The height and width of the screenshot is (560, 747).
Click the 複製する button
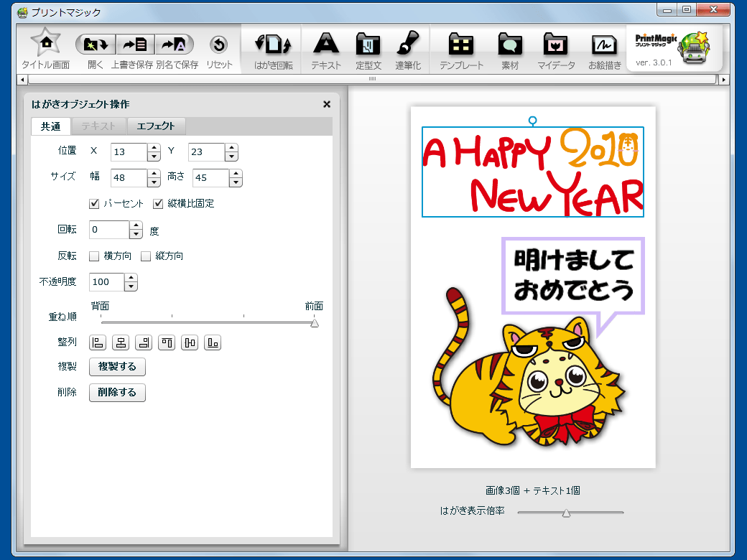(x=117, y=367)
